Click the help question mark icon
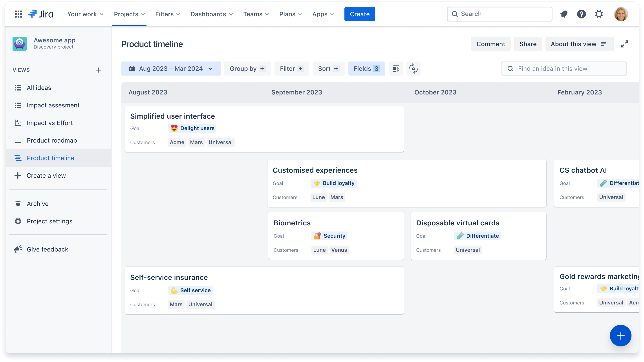644x362 pixels. [x=581, y=14]
